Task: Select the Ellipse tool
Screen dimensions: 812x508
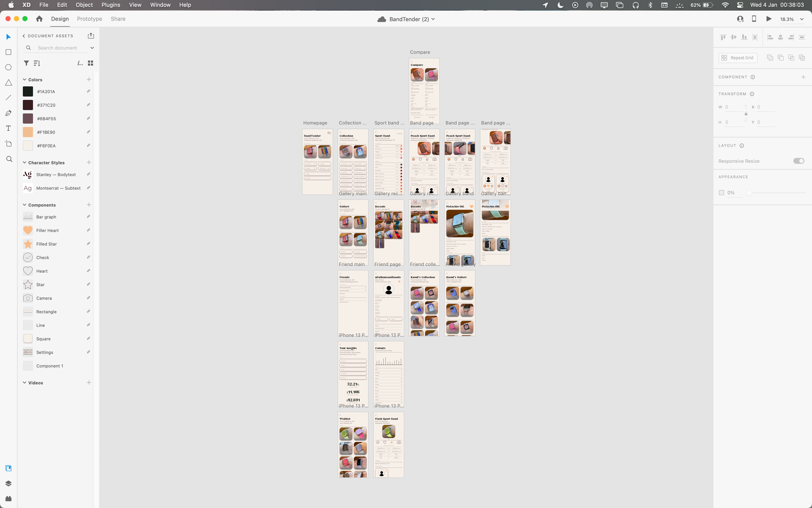Action: point(9,67)
